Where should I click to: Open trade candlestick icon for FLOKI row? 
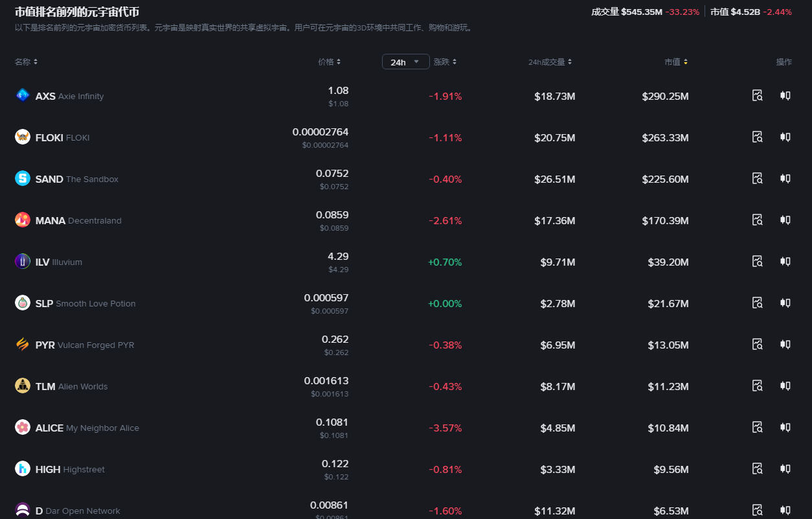pos(785,137)
